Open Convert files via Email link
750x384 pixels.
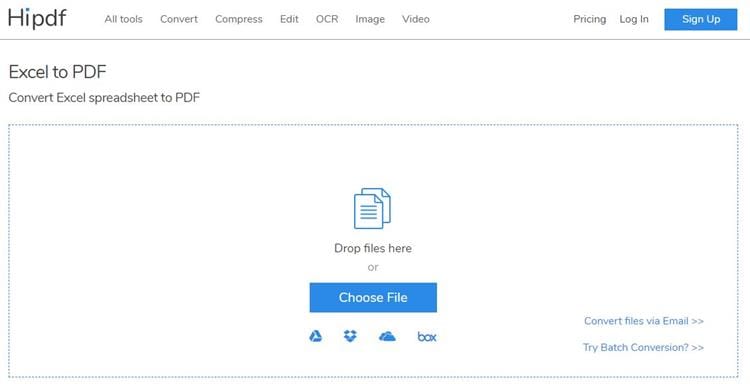(x=644, y=321)
